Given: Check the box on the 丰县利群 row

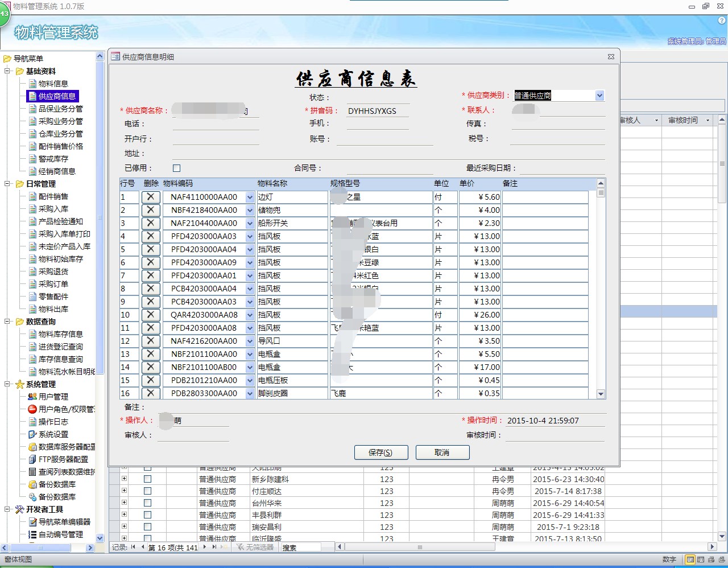Looking at the screenshot, I should [147, 515].
